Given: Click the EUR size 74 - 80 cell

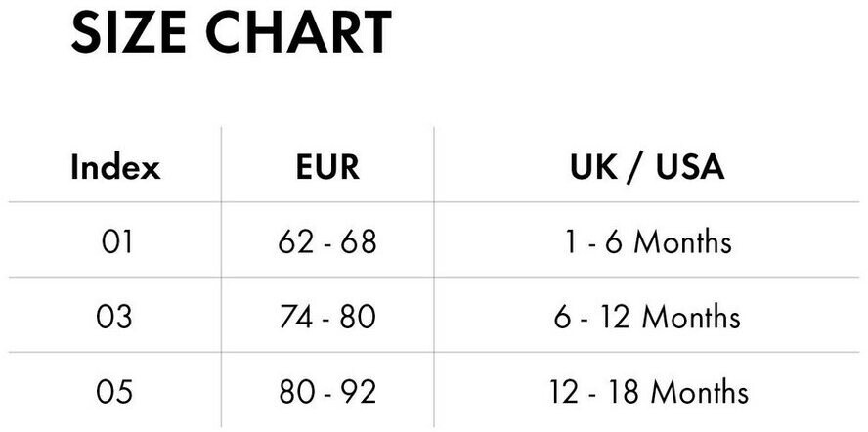Looking at the screenshot, I should (x=327, y=317).
